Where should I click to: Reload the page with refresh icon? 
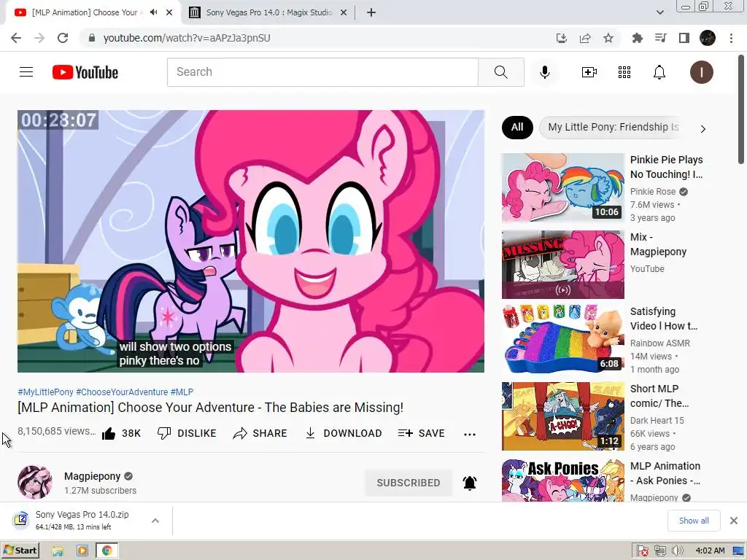click(x=63, y=38)
